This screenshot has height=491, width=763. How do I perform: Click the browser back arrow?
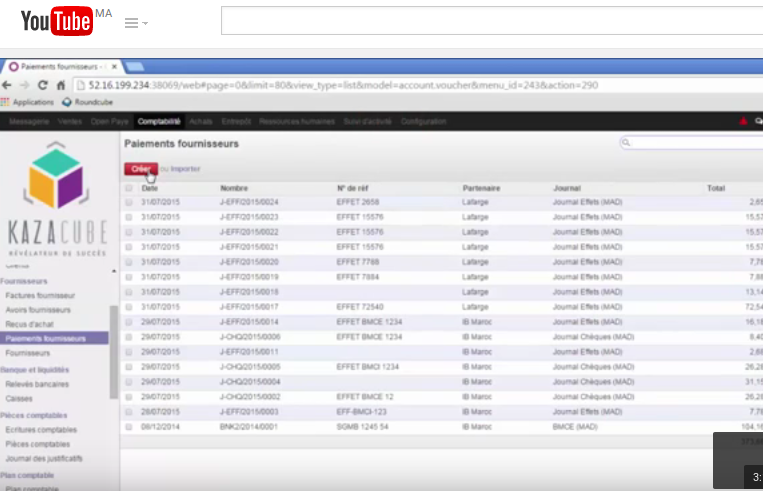click(x=9, y=85)
